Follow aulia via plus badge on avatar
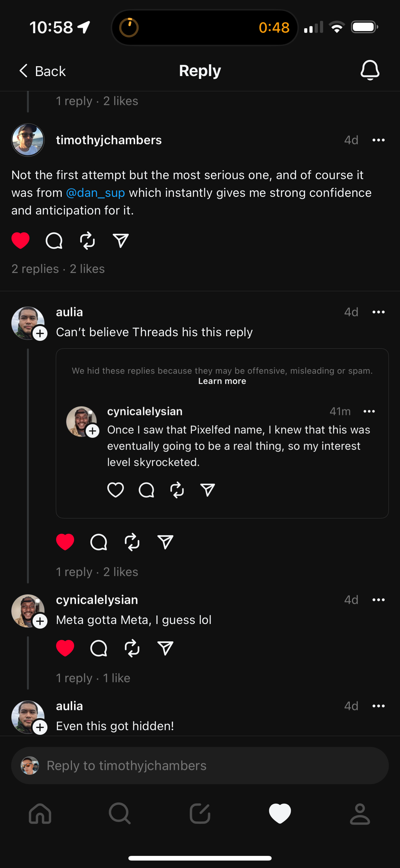The width and height of the screenshot is (400, 868). [x=40, y=333]
